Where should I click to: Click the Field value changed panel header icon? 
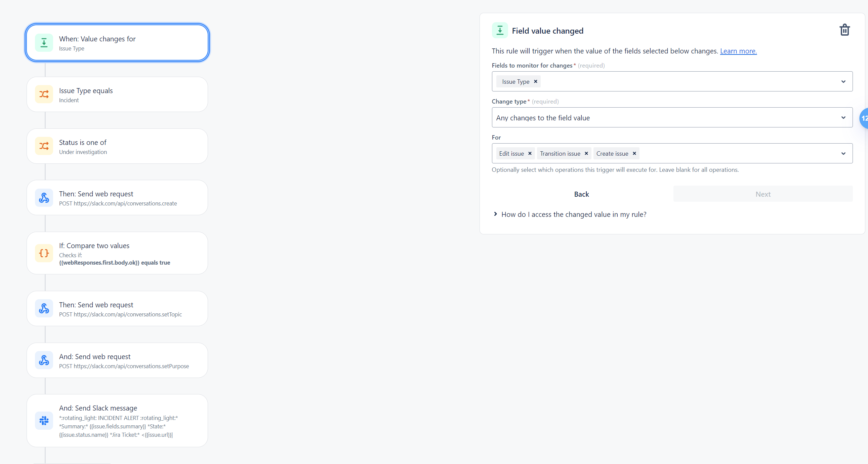(500, 30)
